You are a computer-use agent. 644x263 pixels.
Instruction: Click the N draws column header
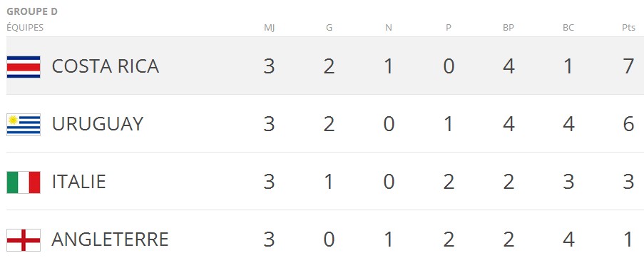(x=389, y=28)
